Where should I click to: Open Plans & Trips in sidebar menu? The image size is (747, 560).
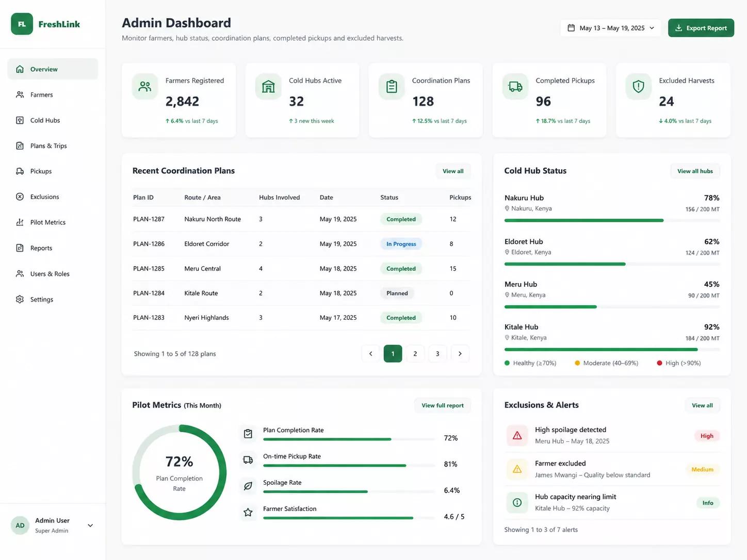pyautogui.click(x=53, y=146)
